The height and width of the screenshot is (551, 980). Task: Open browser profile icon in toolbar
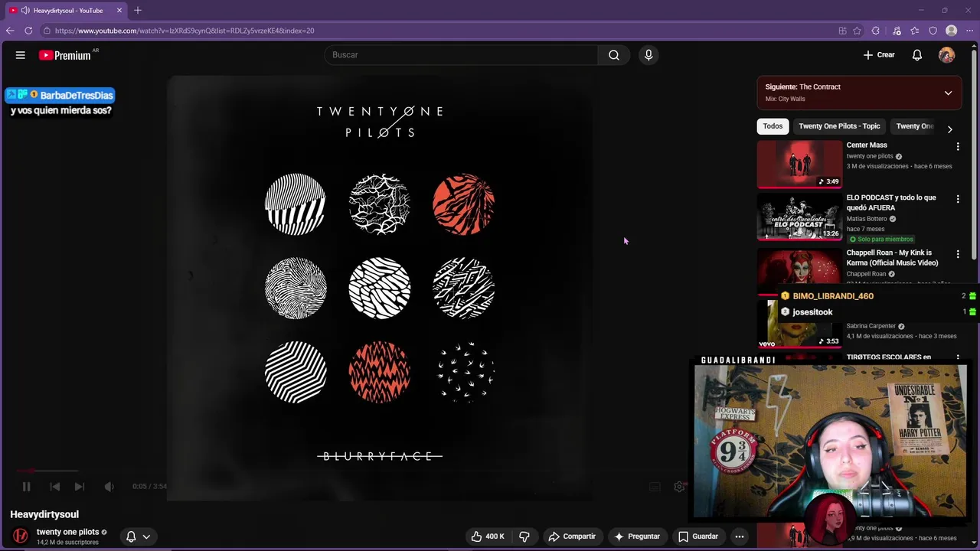coord(952,31)
